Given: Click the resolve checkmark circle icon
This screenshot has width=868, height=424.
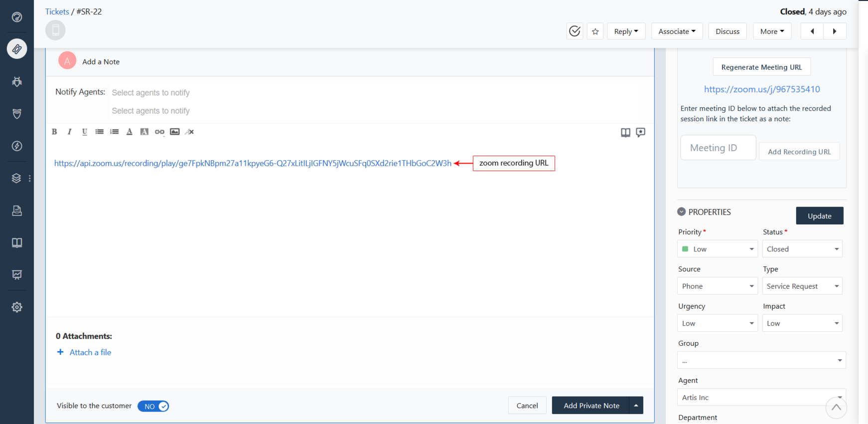Looking at the screenshot, I should coord(575,31).
